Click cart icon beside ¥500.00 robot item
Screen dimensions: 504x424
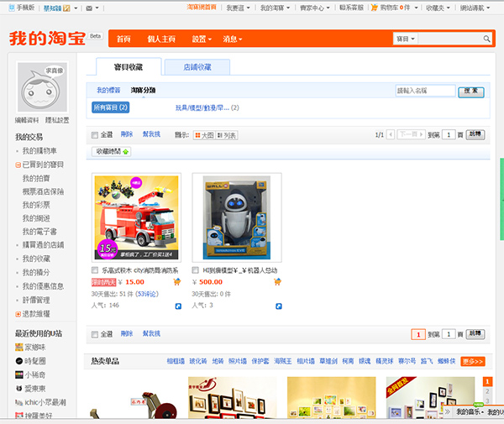(277, 282)
